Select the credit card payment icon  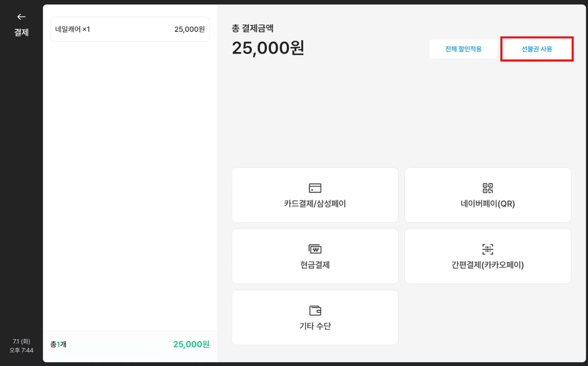click(315, 188)
